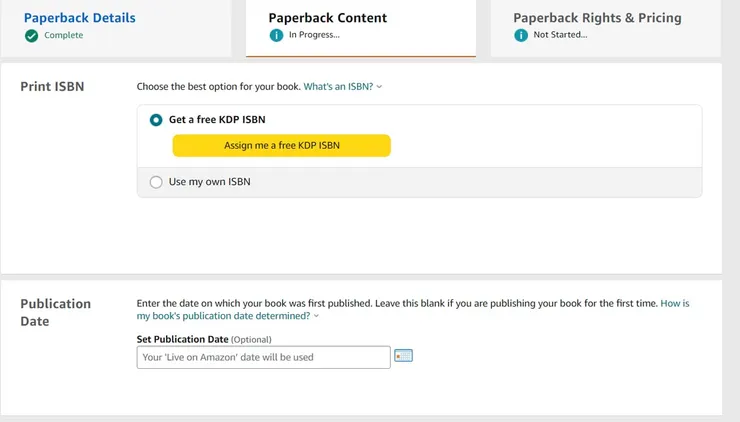Viewport: 740px width, 422px height.
Task: Click the info icon beside In Progress
Action: (276, 36)
